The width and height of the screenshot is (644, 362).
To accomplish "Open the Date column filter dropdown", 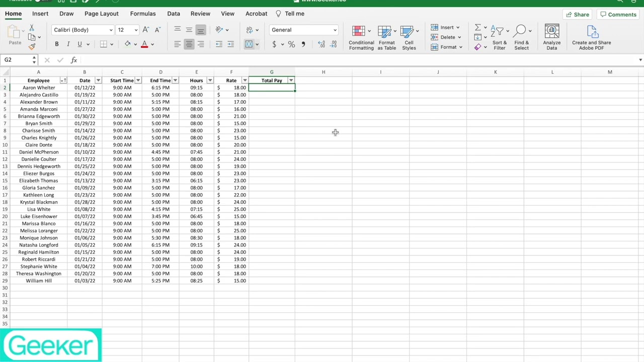I will tap(98, 80).
